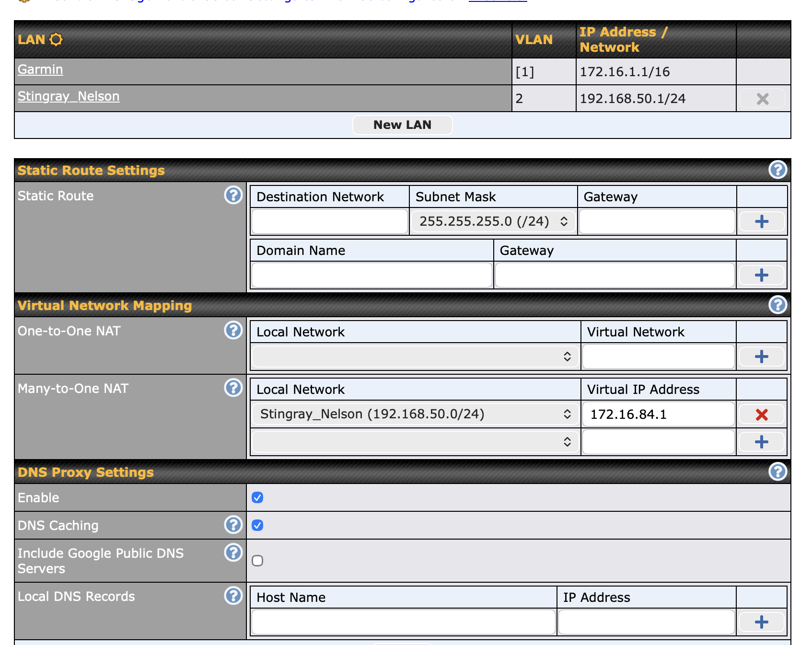Add domain name static route plus button
The image size is (812, 645).
pyautogui.click(x=762, y=275)
